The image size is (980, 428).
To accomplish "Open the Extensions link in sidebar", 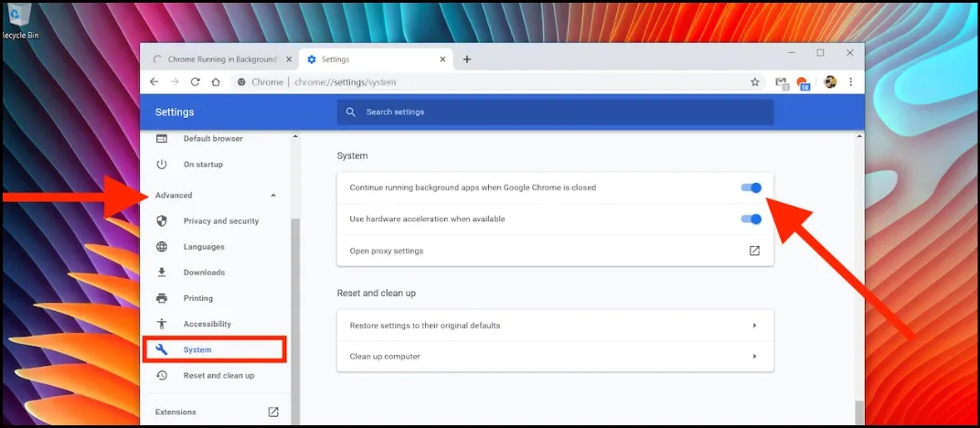I will (176, 412).
